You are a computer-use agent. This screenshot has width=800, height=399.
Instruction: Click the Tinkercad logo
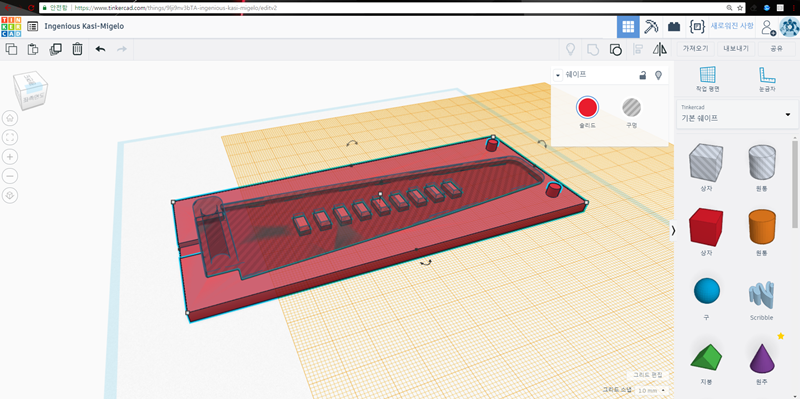point(11,27)
